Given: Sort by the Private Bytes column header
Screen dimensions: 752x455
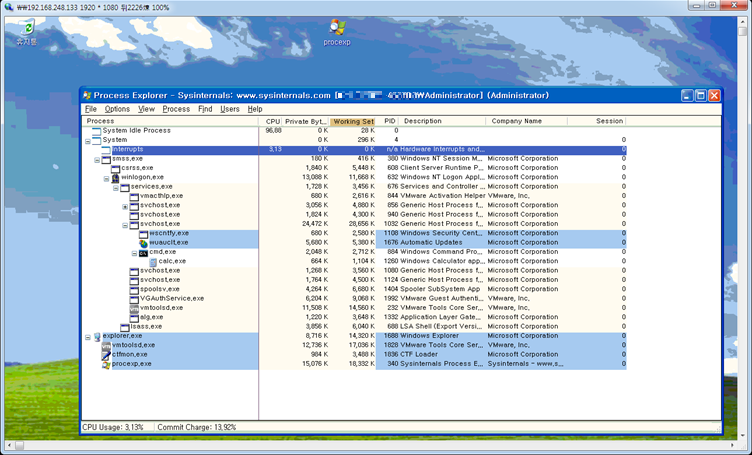Looking at the screenshot, I should [306, 121].
